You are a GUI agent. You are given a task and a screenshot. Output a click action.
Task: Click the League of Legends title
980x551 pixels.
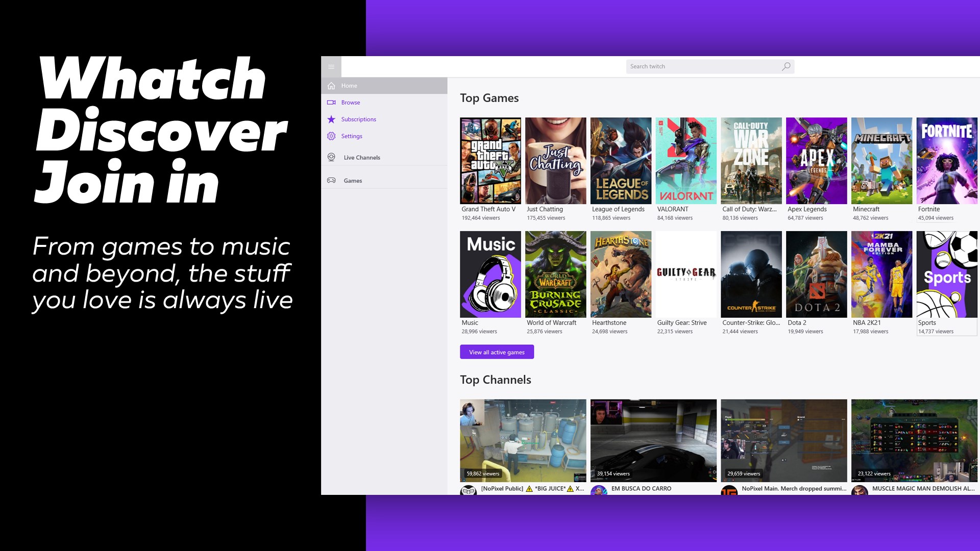[x=618, y=209]
